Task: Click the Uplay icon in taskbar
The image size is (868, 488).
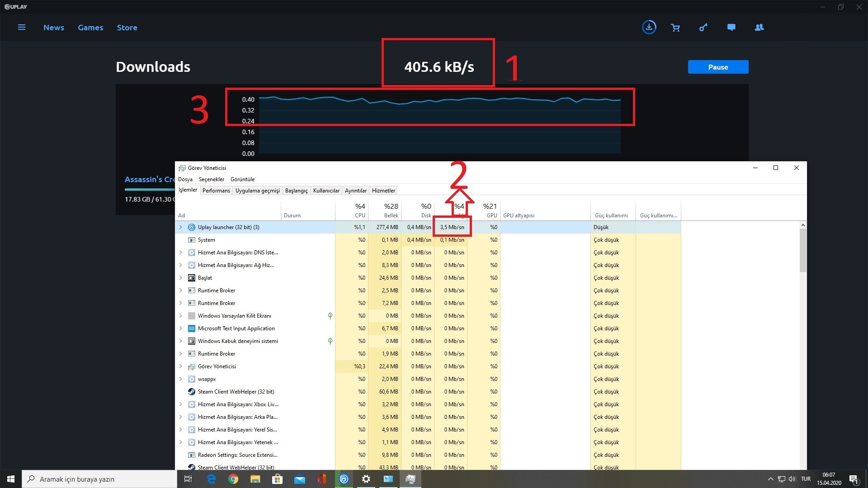Action: (x=344, y=479)
